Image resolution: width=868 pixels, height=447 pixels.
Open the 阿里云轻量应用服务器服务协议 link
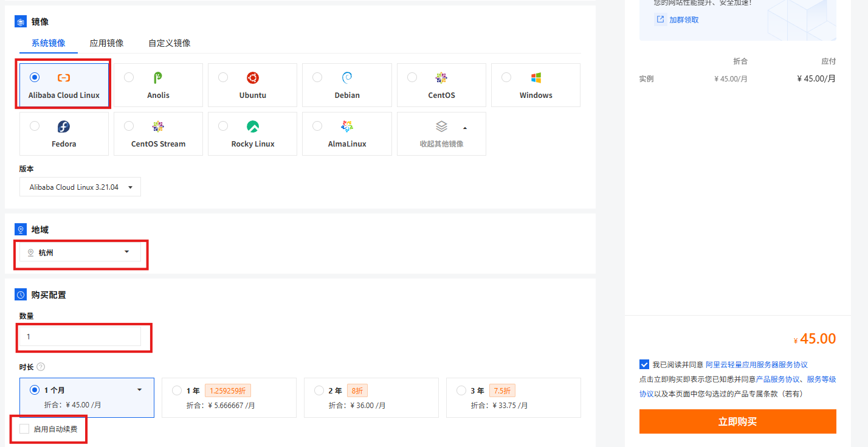coord(757,365)
